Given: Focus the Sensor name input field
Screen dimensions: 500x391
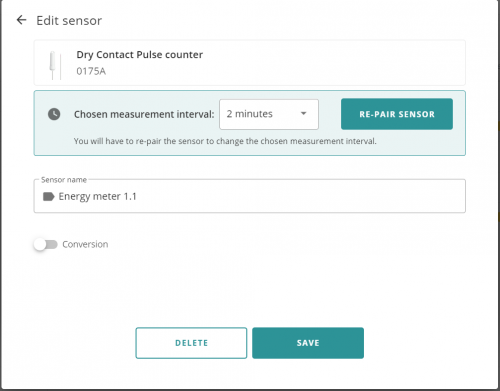Looking at the screenshot, I should 250,196.
